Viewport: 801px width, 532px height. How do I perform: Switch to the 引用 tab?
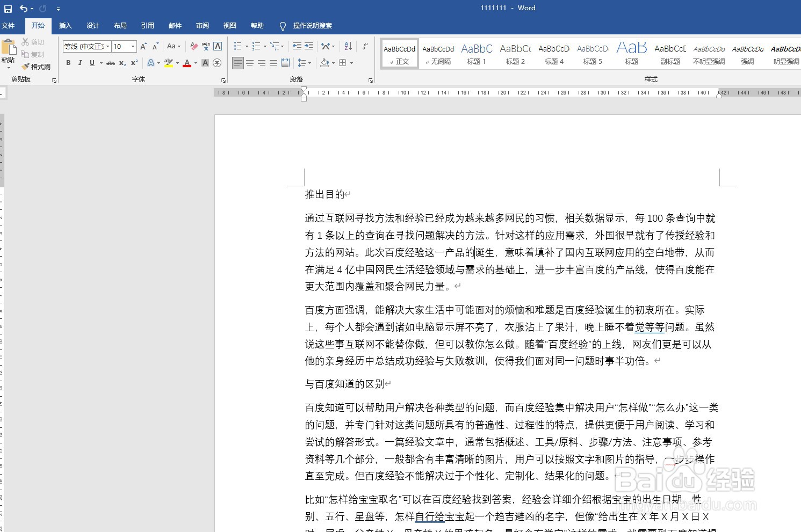click(148, 26)
